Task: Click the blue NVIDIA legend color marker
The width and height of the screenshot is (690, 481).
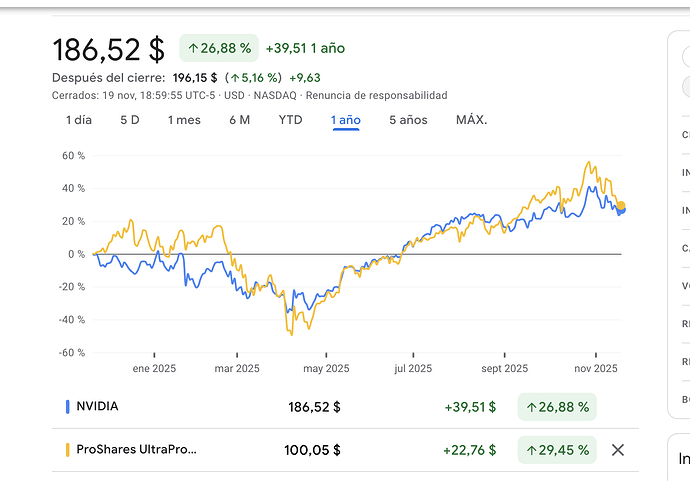Action: coord(67,407)
